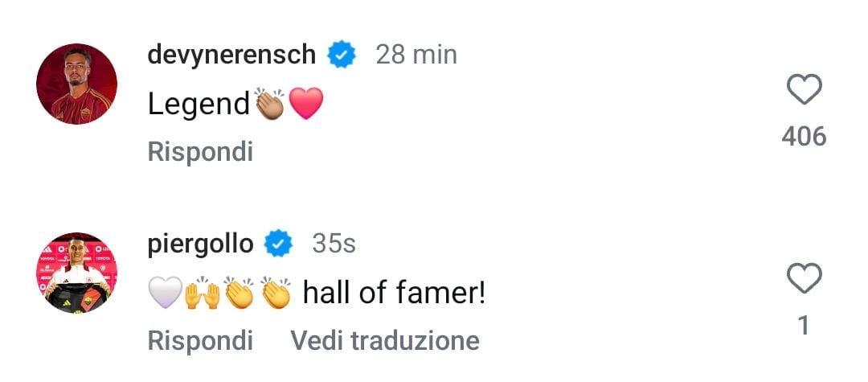
Task: Click "Vedi traduzione" to translate the comment
Action: click(x=385, y=340)
